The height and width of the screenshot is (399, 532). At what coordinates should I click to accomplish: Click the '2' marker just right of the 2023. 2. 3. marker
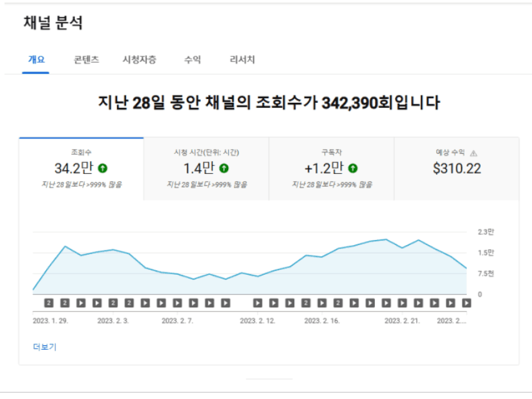(x=129, y=303)
